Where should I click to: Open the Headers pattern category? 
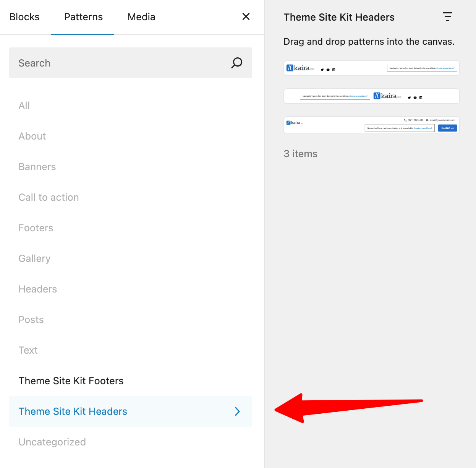38,289
